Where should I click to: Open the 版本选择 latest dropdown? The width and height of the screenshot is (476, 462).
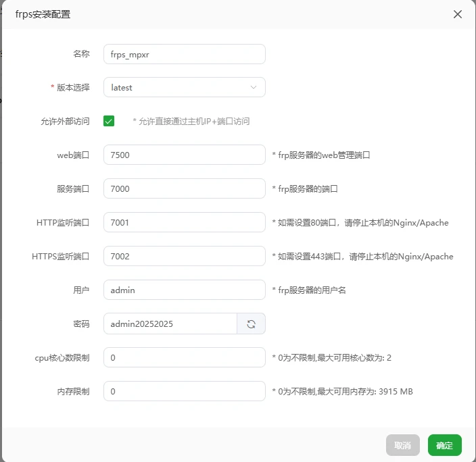[x=185, y=87]
